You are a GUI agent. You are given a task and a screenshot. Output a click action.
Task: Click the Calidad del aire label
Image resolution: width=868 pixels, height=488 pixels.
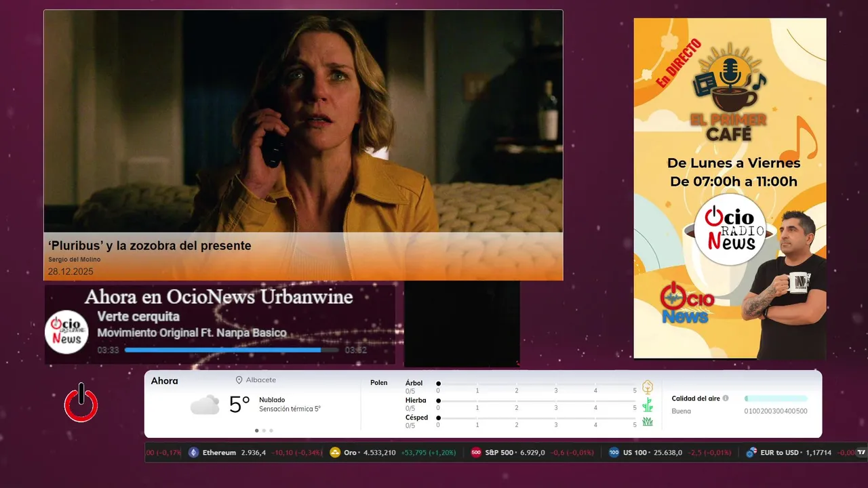point(696,399)
